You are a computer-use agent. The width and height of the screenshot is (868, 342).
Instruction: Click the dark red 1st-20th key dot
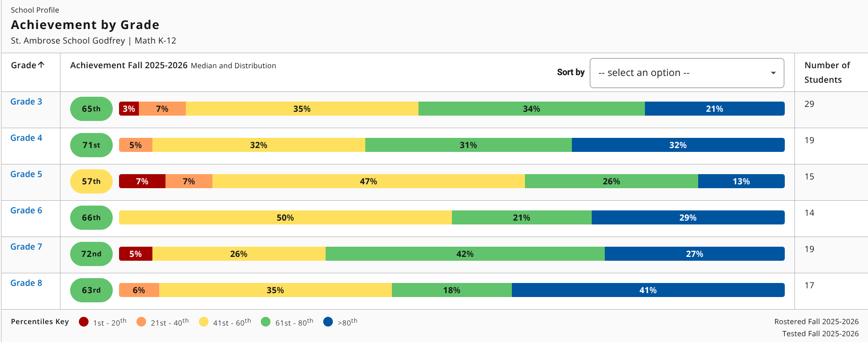click(x=84, y=322)
